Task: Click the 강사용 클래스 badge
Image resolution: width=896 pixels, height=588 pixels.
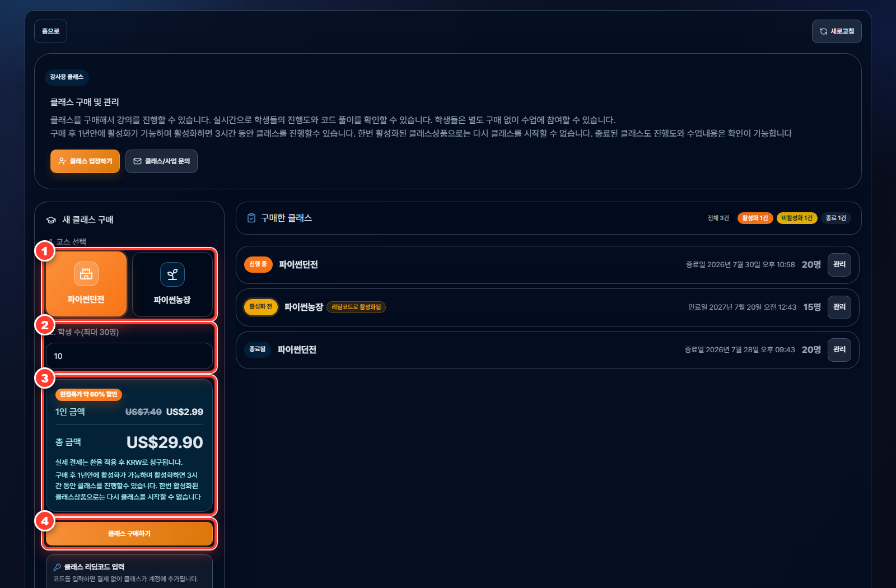Action: pyautogui.click(x=67, y=77)
